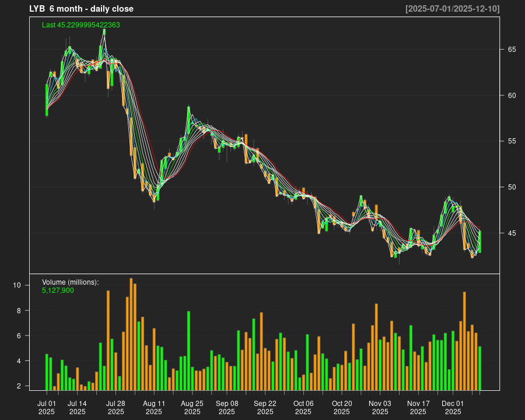Select the 45 price axis label
Viewport: 525px width, 420px height.
click(512, 233)
